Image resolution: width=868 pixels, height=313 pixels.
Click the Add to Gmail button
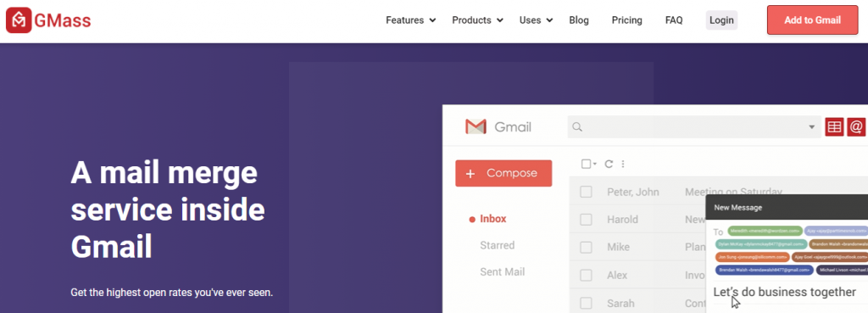(812, 20)
